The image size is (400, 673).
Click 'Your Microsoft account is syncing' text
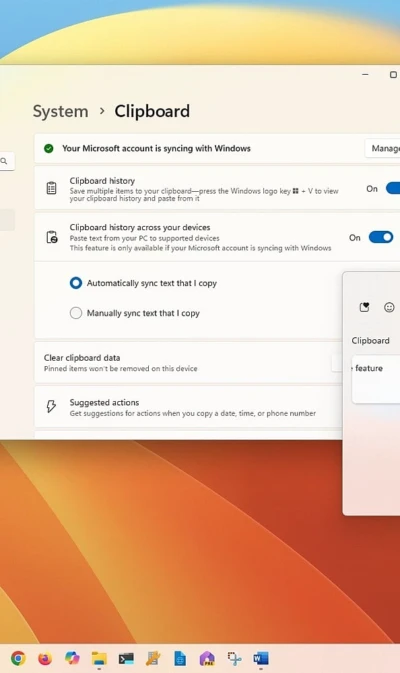(x=156, y=149)
